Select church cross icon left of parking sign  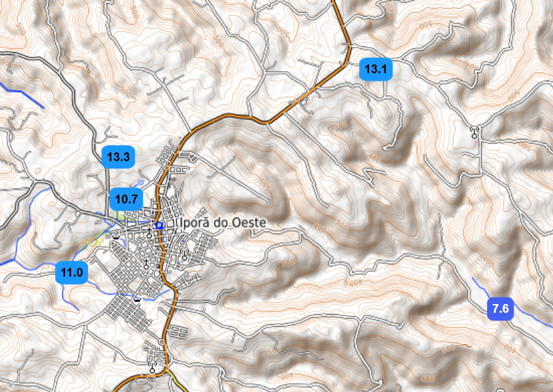tap(149, 234)
